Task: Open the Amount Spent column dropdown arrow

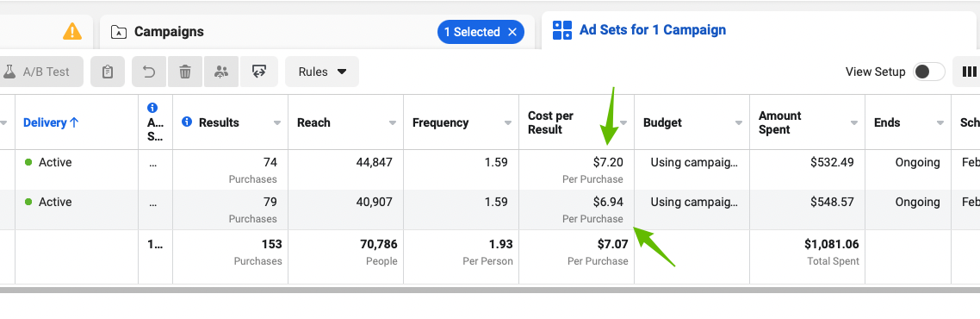Action: pos(854,123)
